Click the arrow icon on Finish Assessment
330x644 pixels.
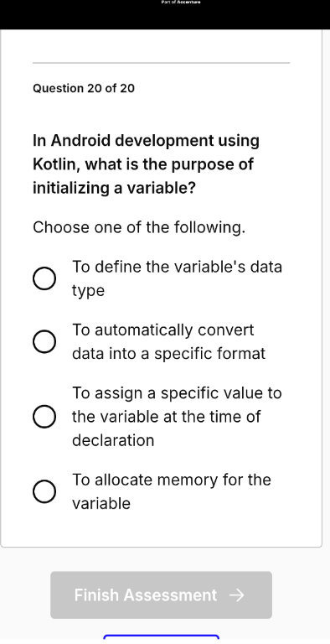(237, 595)
